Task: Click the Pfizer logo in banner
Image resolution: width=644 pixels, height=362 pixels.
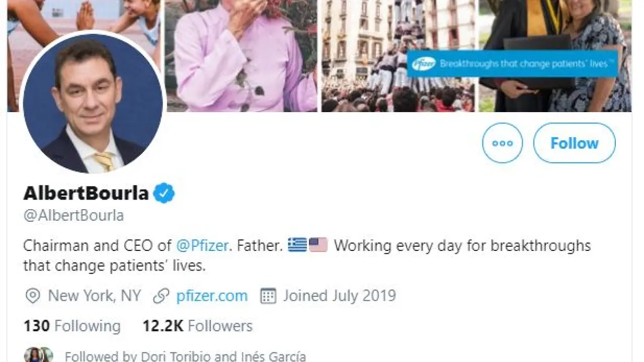Action: click(423, 64)
